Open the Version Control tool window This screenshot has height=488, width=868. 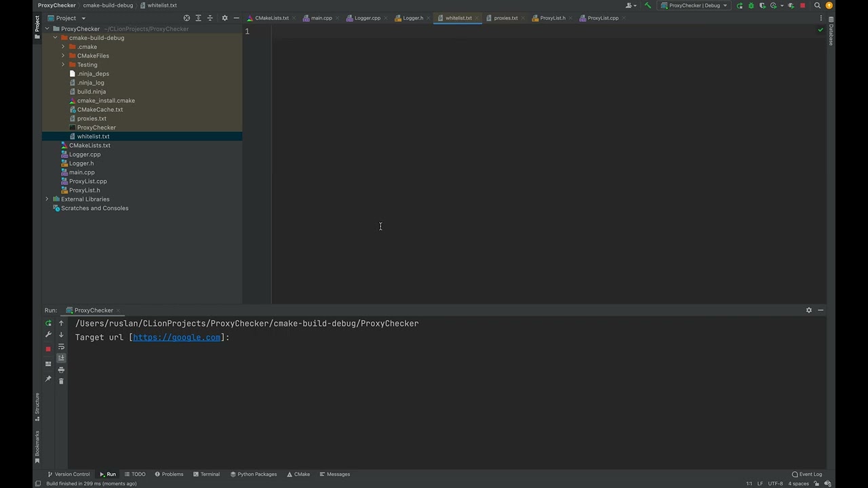point(68,474)
